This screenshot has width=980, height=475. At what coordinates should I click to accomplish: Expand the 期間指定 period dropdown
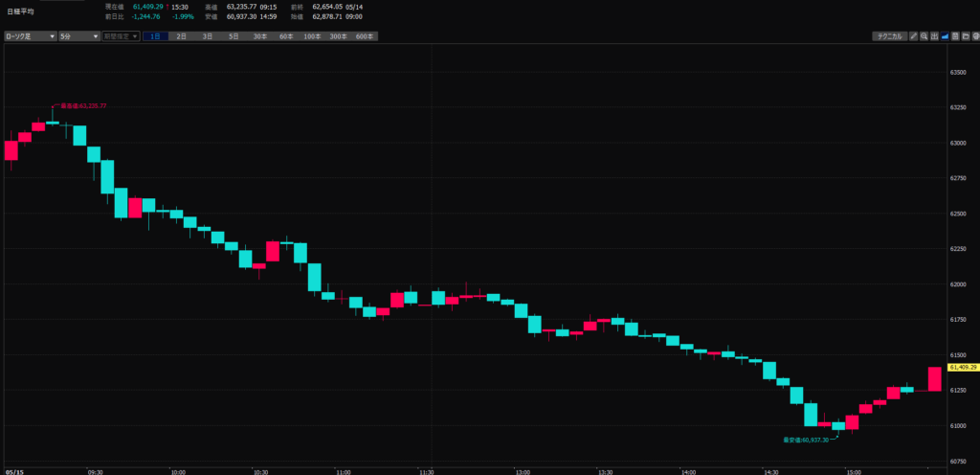coord(122,36)
